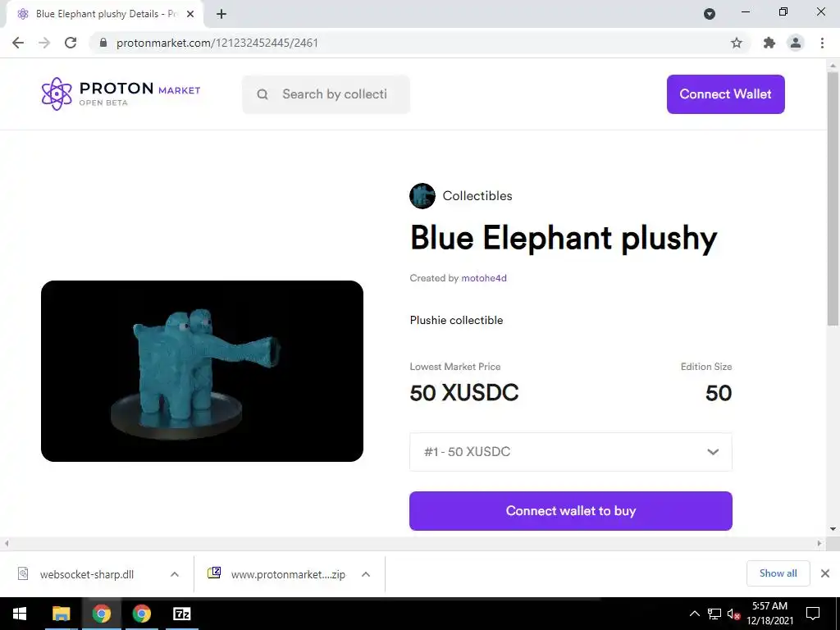Open File Explorer from the taskbar
Viewport: 840px width, 630px height.
61,614
